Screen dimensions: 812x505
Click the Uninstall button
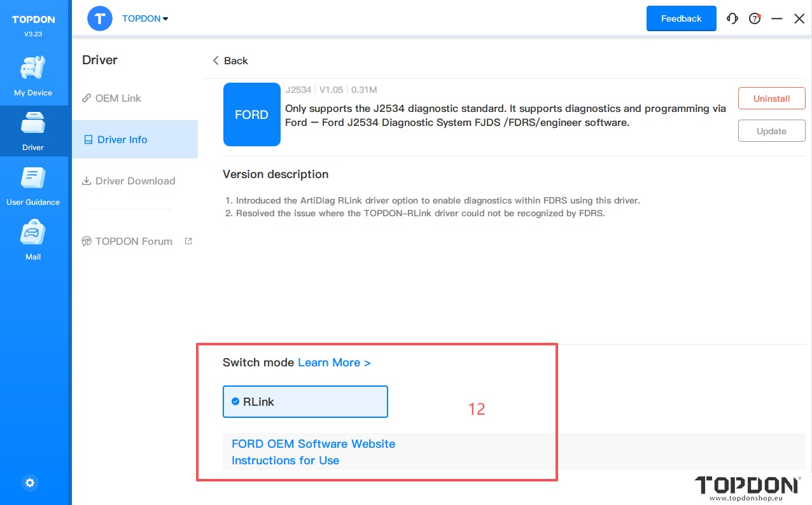pos(771,99)
